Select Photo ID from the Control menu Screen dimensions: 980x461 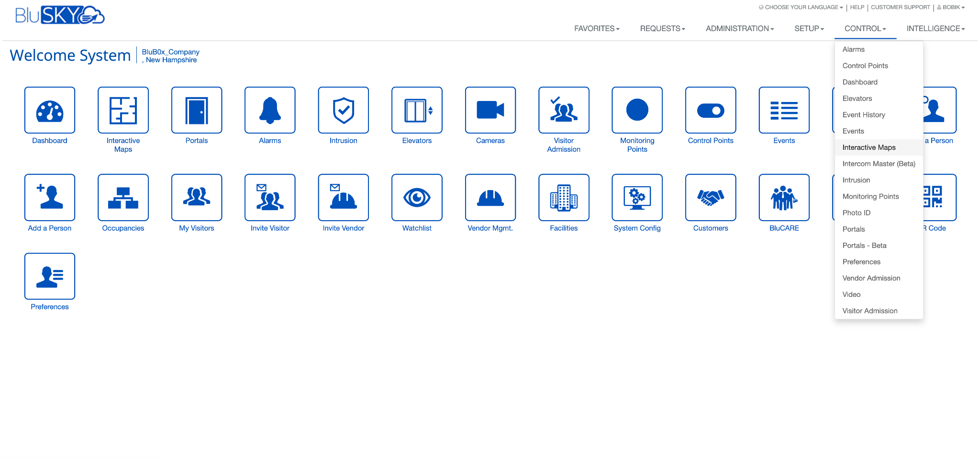coord(856,213)
